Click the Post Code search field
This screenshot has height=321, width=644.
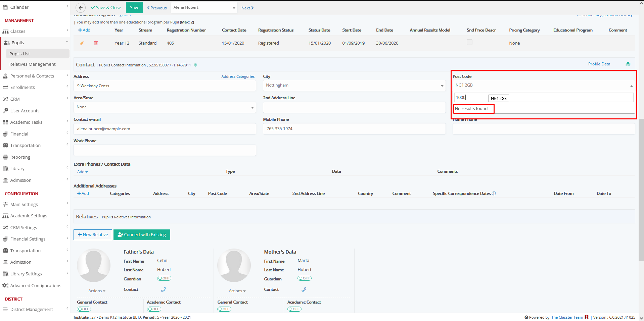click(544, 98)
